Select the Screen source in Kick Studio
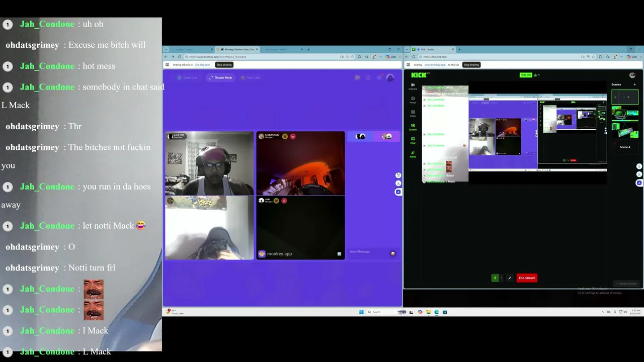This screenshot has height=362, width=644. tap(413, 127)
